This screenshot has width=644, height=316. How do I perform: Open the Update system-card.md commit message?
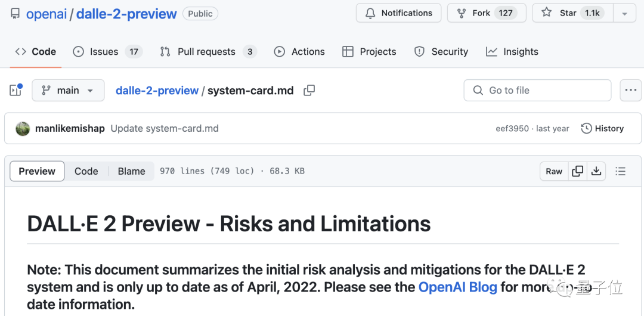point(165,129)
